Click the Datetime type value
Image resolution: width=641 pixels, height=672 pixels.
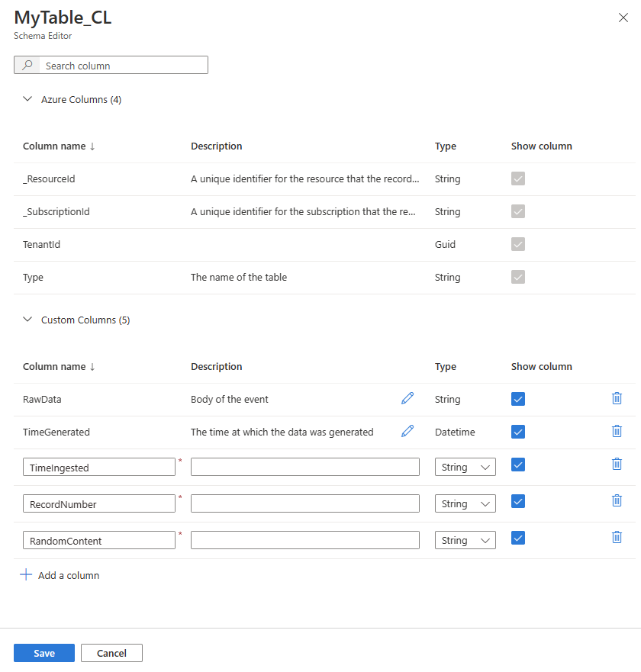(455, 432)
